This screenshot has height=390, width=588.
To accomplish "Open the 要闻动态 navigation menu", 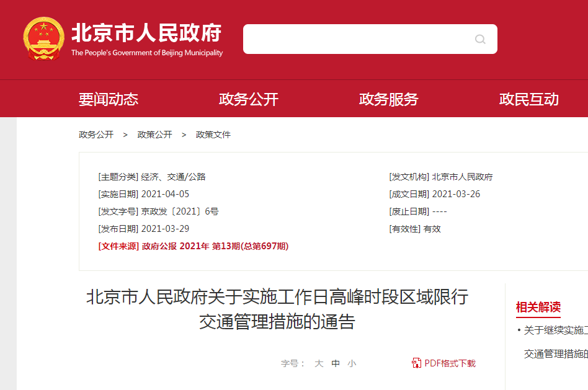I will (109, 99).
